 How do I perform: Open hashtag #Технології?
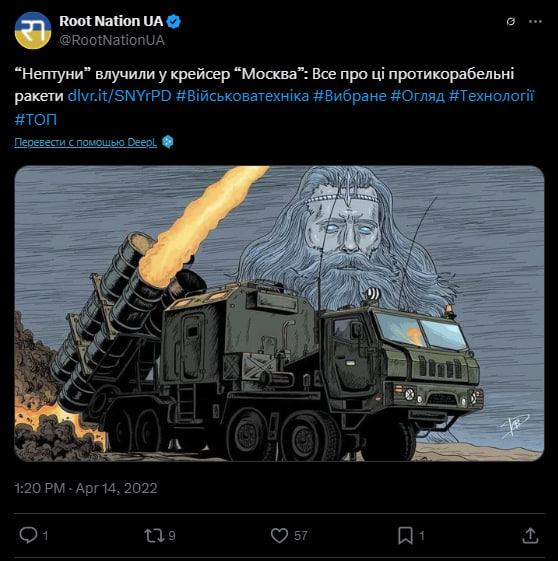tap(491, 96)
